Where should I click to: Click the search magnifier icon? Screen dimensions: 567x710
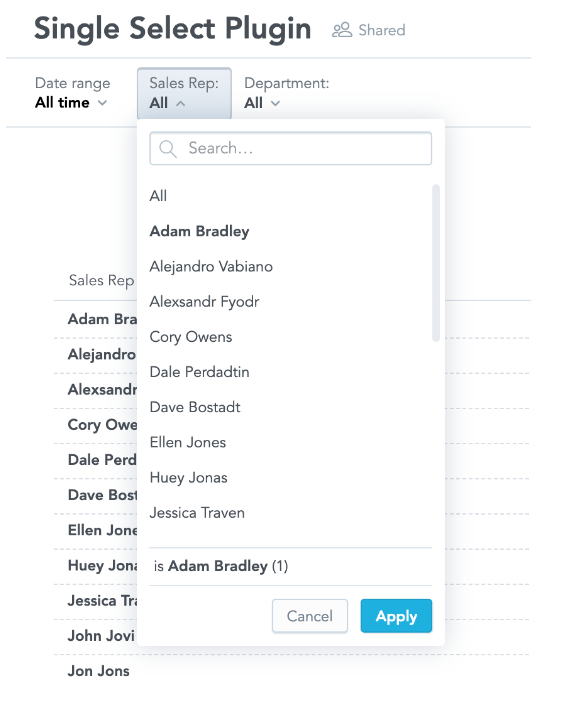tap(168, 149)
